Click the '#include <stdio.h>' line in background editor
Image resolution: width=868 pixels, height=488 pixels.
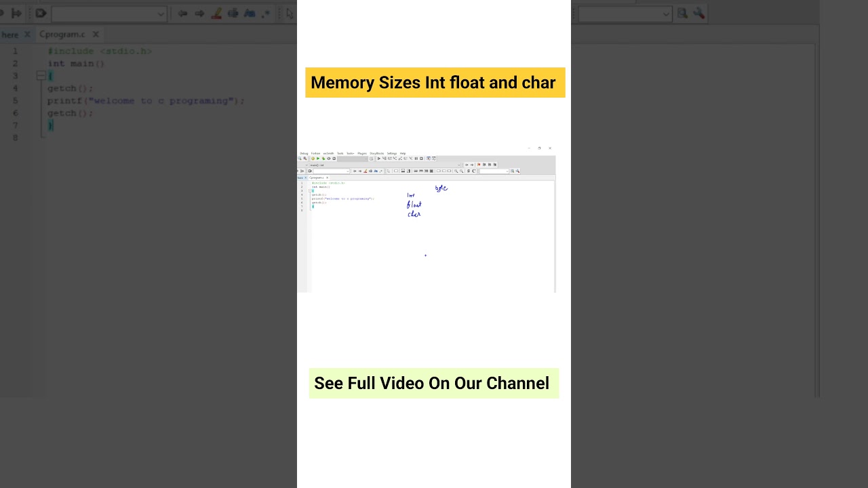[100, 51]
